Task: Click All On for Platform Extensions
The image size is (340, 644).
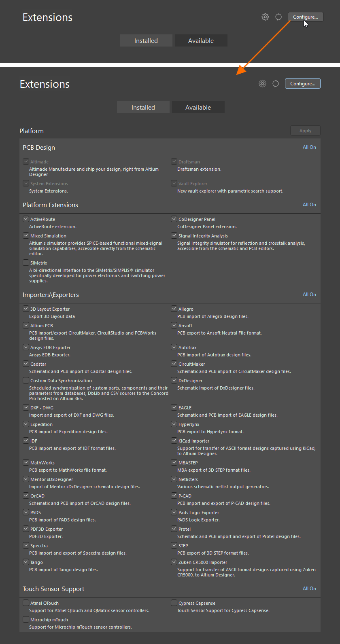Action: [309, 205]
